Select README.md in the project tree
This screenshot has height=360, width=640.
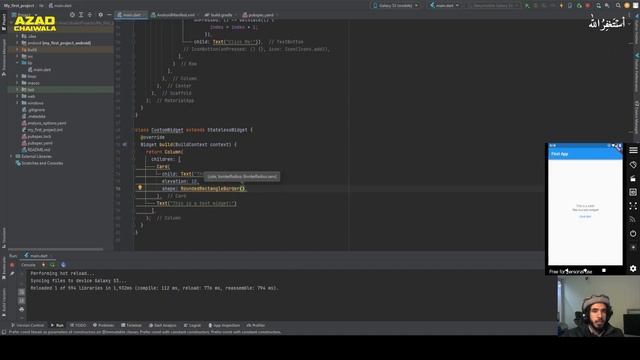36,150
